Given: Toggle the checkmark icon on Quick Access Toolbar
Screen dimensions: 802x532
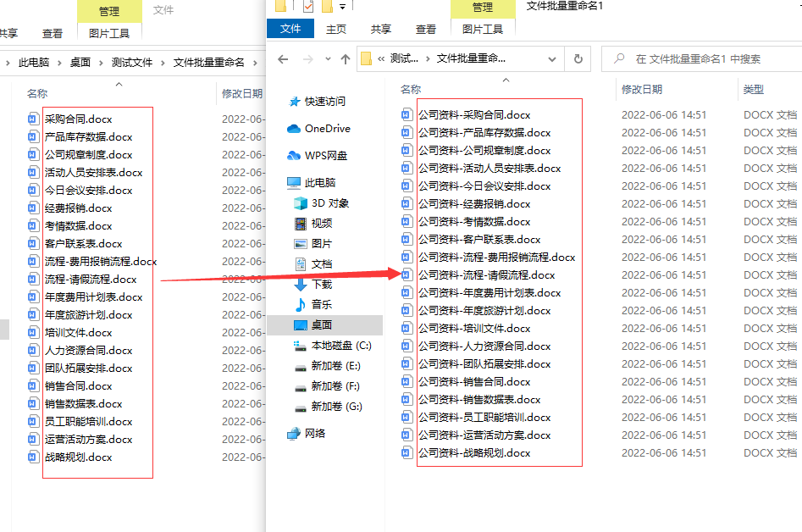Looking at the screenshot, I should 307,5.
